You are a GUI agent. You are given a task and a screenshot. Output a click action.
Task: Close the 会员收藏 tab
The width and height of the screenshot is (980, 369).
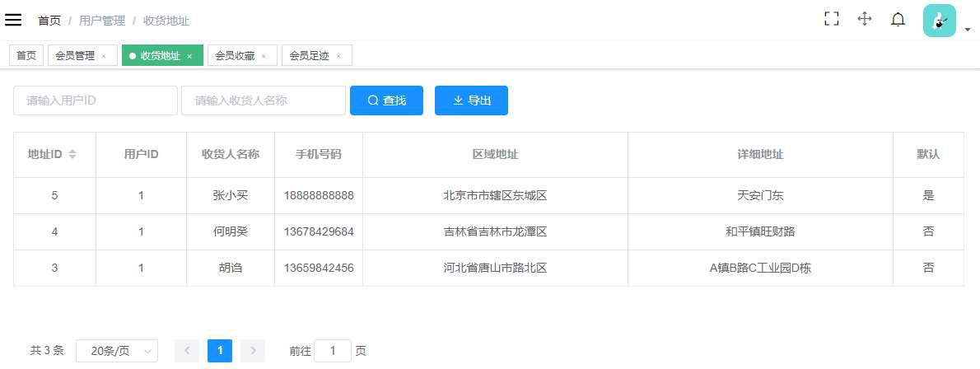tap(264, 56)
